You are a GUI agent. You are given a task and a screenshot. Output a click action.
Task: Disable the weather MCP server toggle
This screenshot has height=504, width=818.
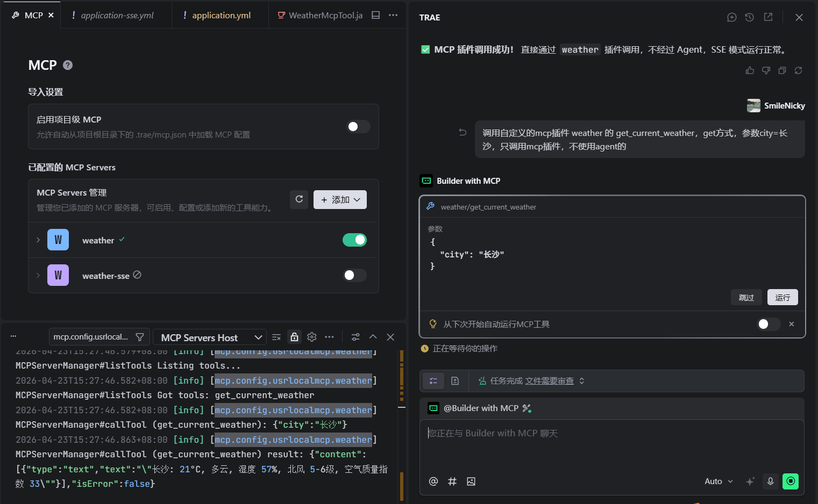coord(355,240)
